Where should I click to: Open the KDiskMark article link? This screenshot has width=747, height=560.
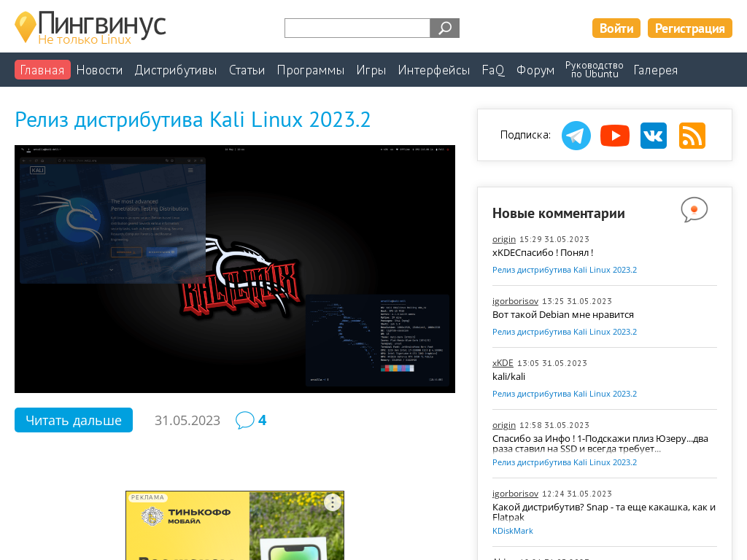pos(512,531)
